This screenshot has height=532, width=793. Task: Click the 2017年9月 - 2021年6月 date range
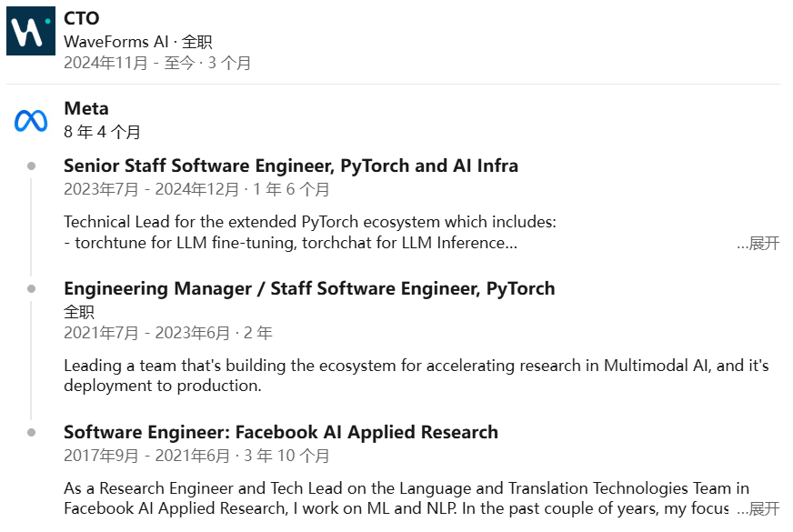pyautogui.click(x=196, y=456)
